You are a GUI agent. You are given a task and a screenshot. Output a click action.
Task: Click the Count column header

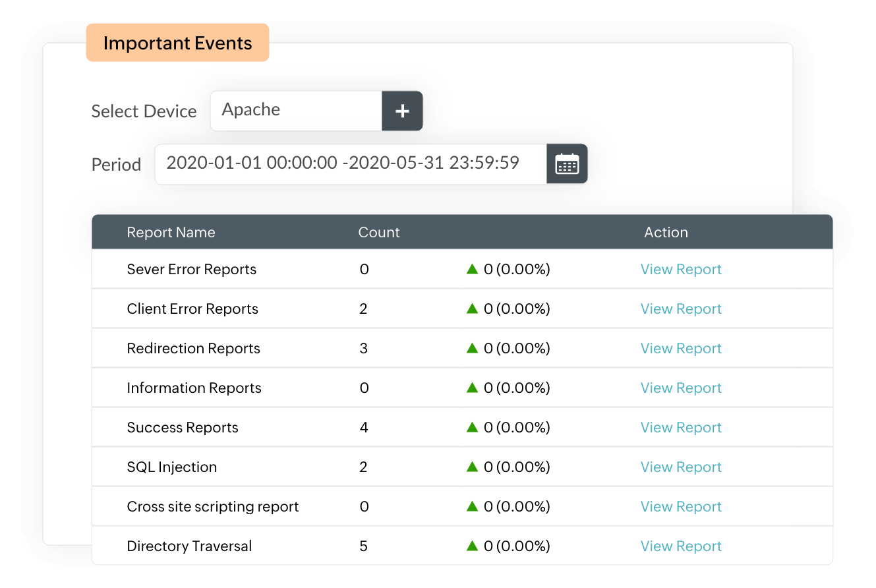[x=379, y=232]
